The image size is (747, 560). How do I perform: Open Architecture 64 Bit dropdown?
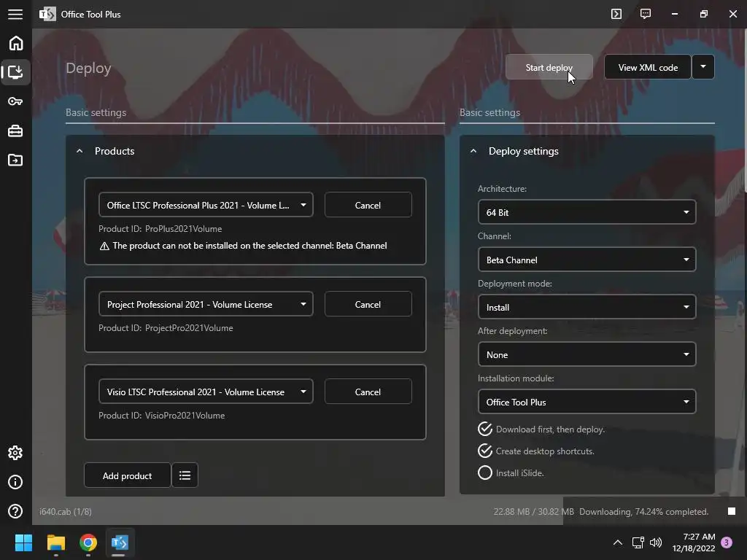587,212
